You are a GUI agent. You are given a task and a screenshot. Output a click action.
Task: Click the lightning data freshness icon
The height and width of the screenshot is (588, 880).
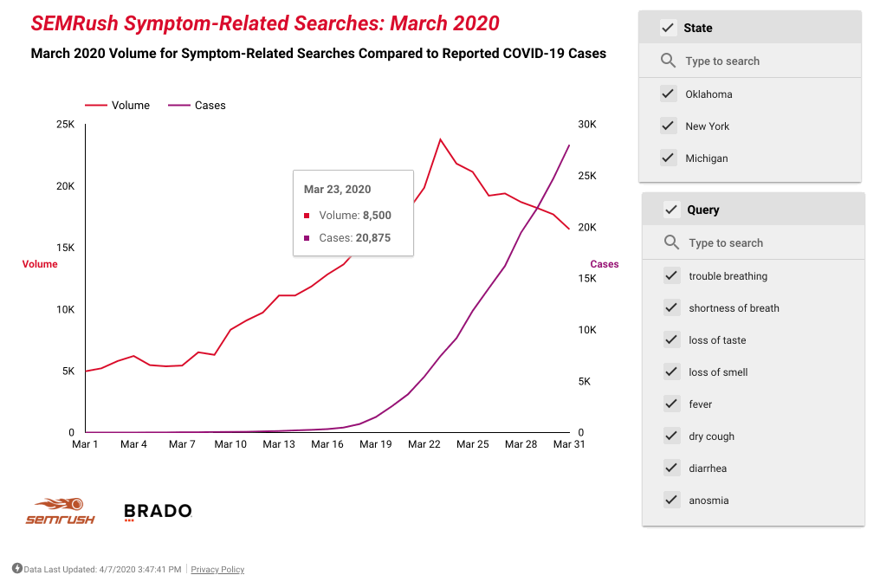(17, 569)
